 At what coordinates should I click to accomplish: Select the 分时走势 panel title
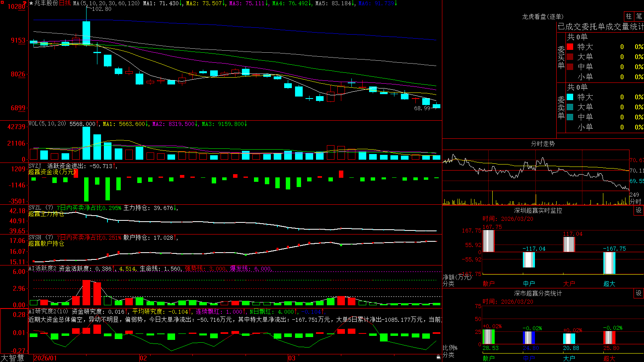coord(543,144)
